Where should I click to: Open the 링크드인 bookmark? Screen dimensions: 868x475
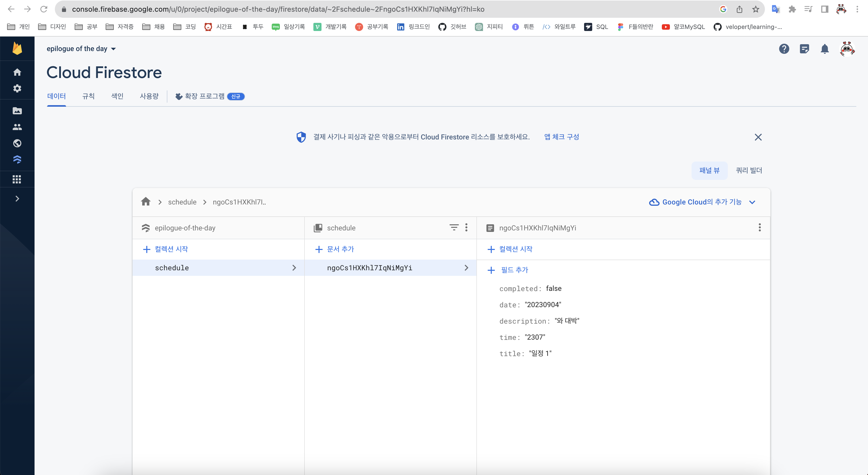(413, 27)
